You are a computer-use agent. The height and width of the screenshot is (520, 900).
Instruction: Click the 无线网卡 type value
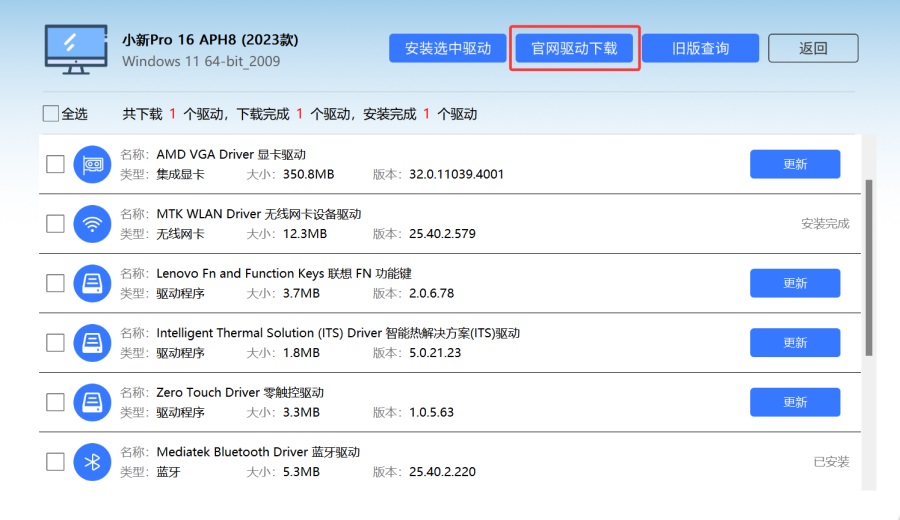pos(180,234)
